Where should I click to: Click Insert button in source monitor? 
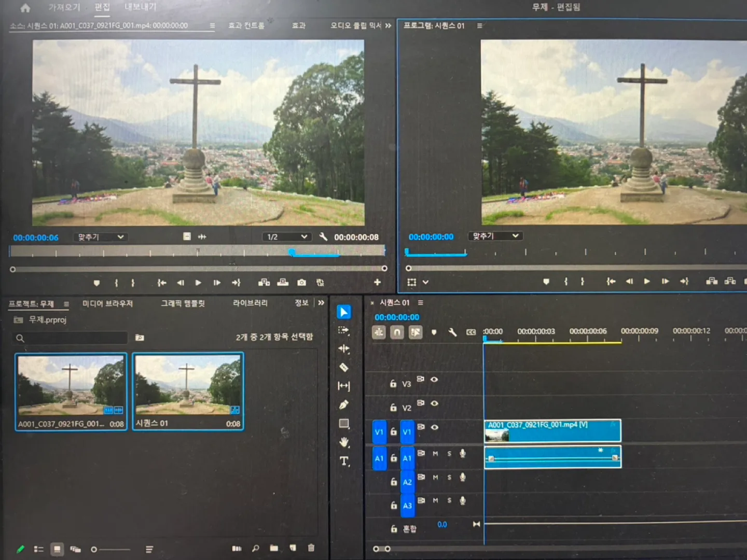click(264, 283)
